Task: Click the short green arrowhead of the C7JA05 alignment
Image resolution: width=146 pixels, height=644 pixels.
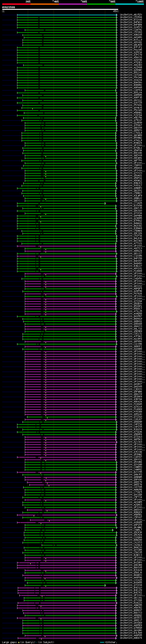Action: [105, 204]
